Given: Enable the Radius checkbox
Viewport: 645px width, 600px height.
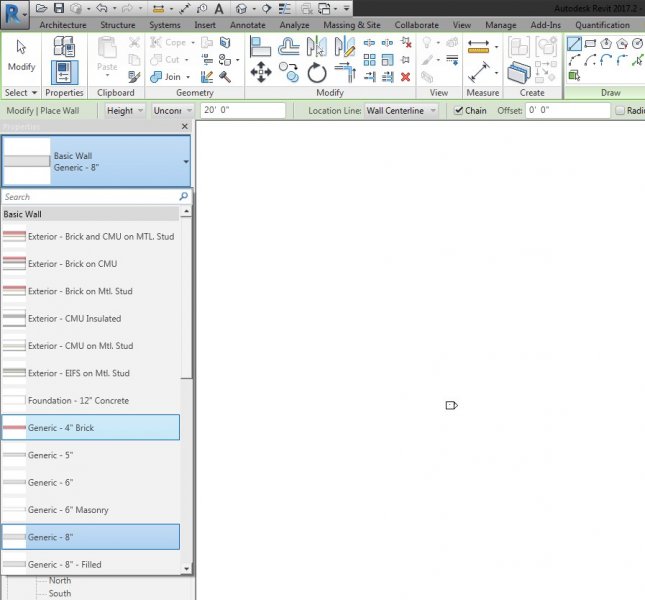Looking at the screenshot, I should tap(619, 111).
